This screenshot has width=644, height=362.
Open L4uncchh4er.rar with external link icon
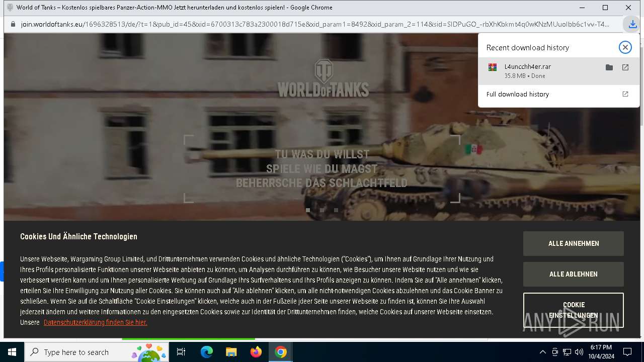tap(625, 67)
